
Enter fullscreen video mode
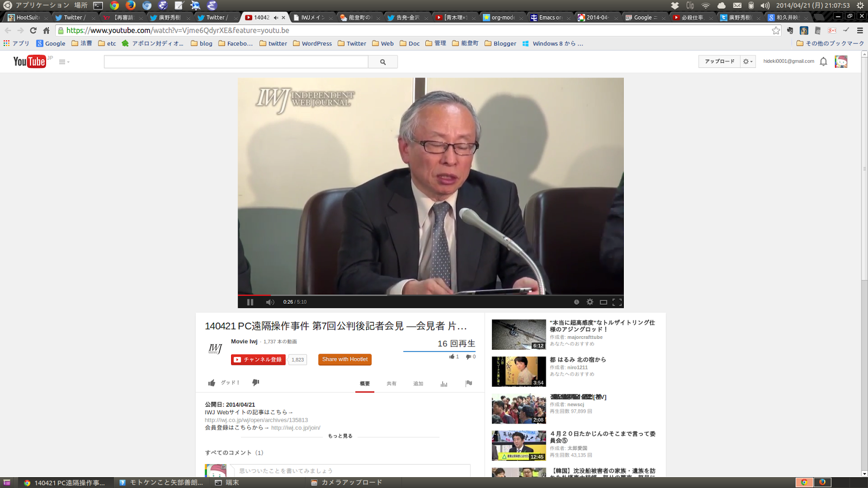(617, 302)
